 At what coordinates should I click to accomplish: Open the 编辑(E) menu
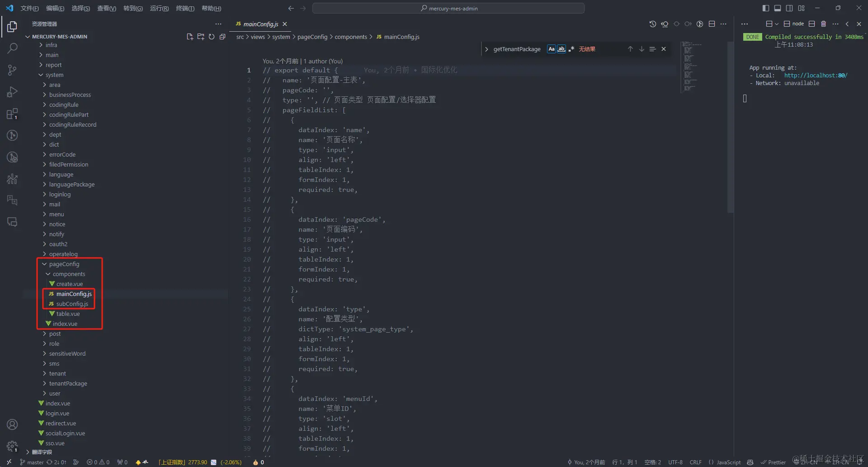point(55,8)
